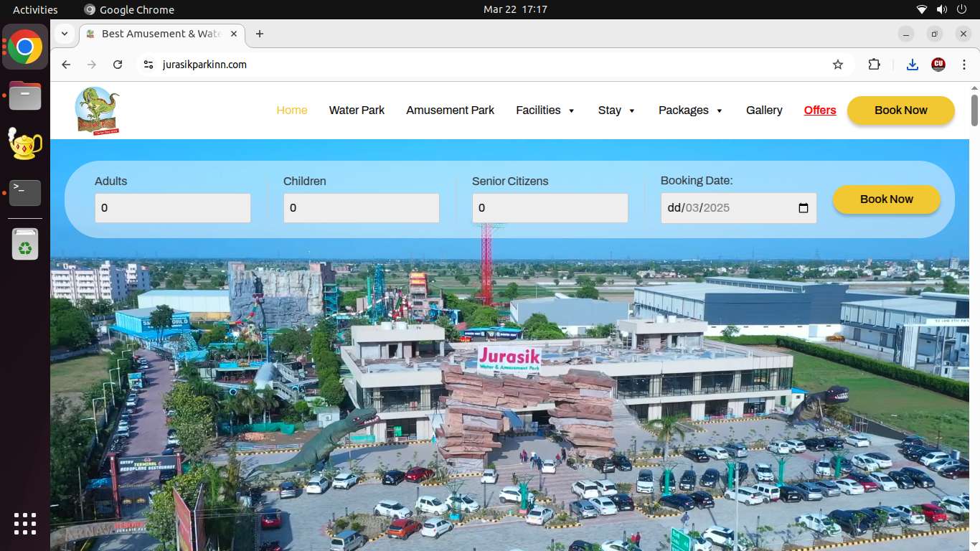This screenshot has height=551, width=980.
Task: Open the Water Park page
Action: pos(357,110)
